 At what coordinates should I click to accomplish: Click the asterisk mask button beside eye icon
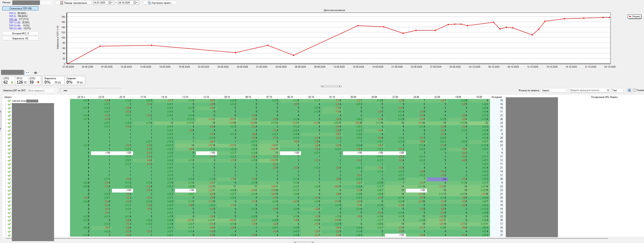[27, 73]
